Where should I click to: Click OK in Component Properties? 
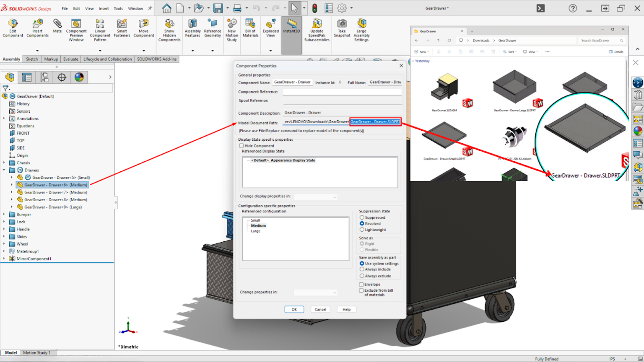coord(294,310)
